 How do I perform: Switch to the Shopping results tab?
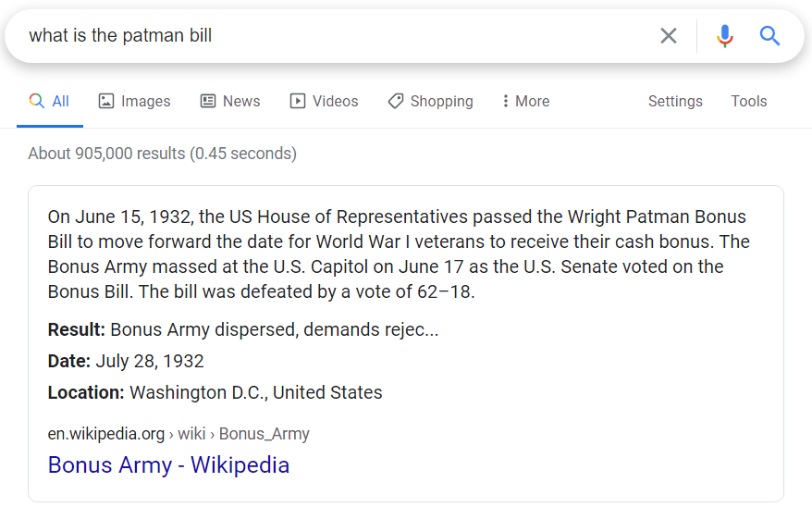pyautogui.click(x=430, y=101)
